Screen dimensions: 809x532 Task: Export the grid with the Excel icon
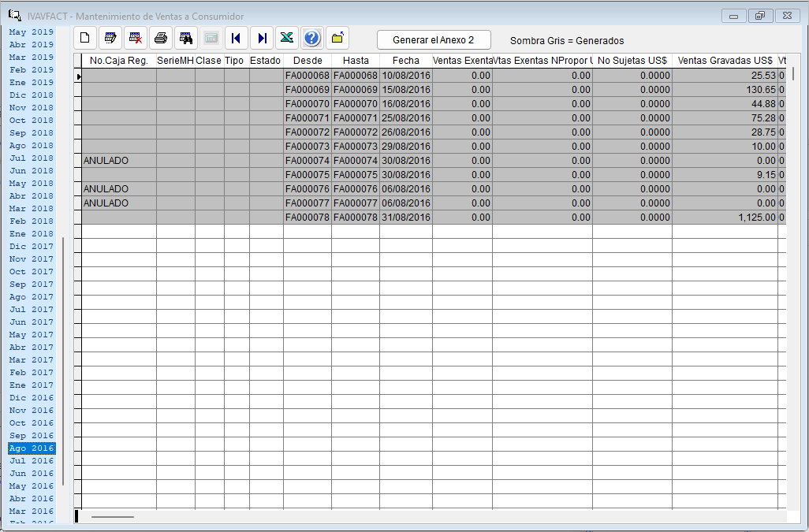coord(287,38)
